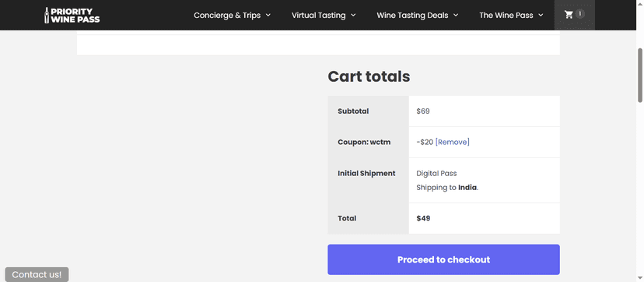Proceed to checkout
Viewport: 644px width, 282px height.
[x=443, y=259]
